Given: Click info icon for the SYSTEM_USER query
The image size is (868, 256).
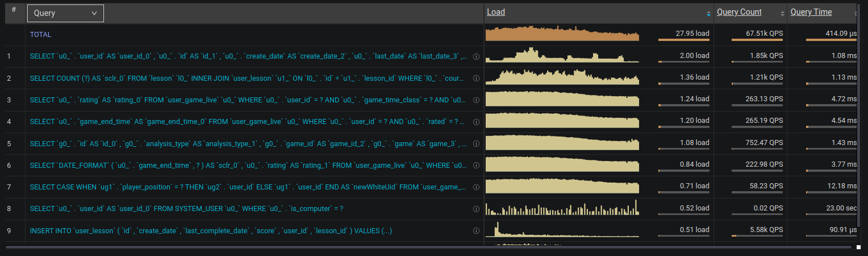Looking at the screenshot, I should 476,209.
